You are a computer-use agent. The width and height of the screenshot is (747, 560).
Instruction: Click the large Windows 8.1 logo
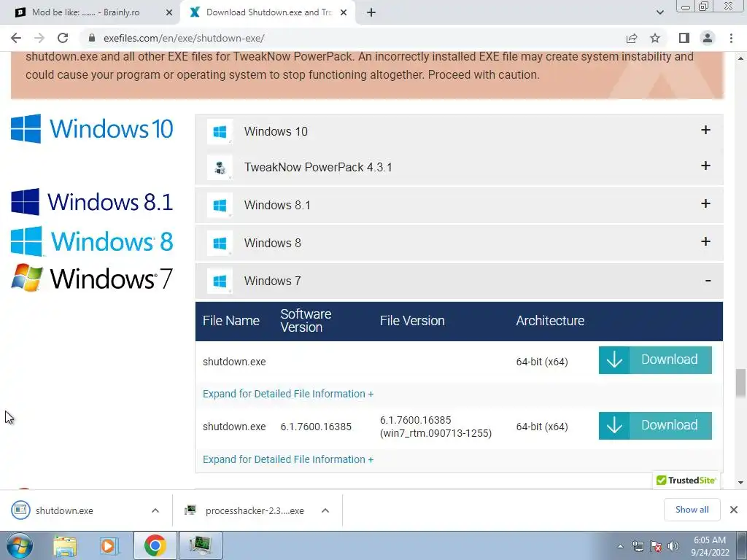[x=92, y=201]
